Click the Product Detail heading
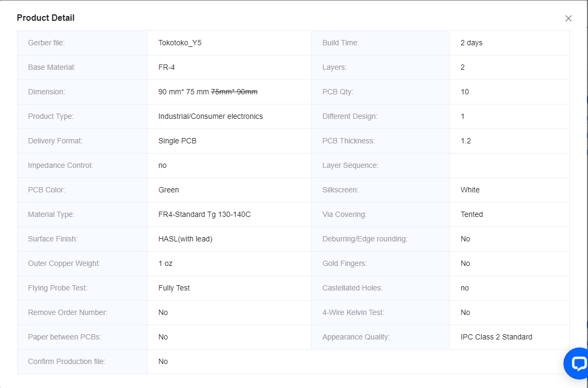Viewport: 588px width, 388px height. point(46,18)
